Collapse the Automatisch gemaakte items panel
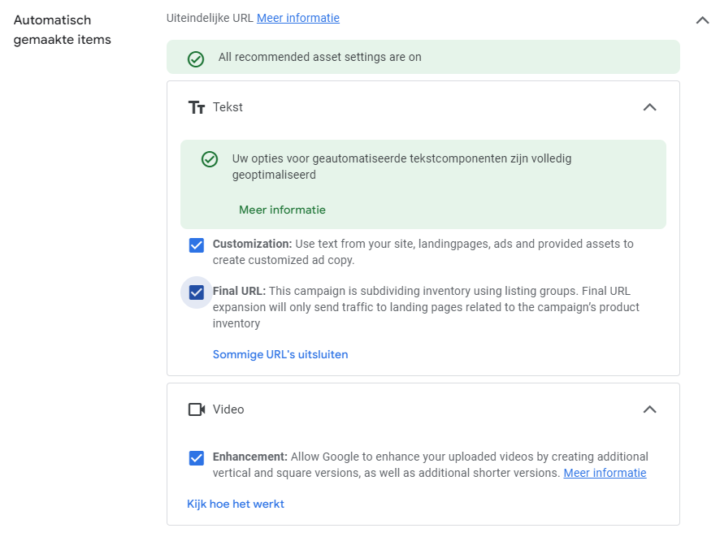Screen dimensions: 720x537 pos(703,20)
